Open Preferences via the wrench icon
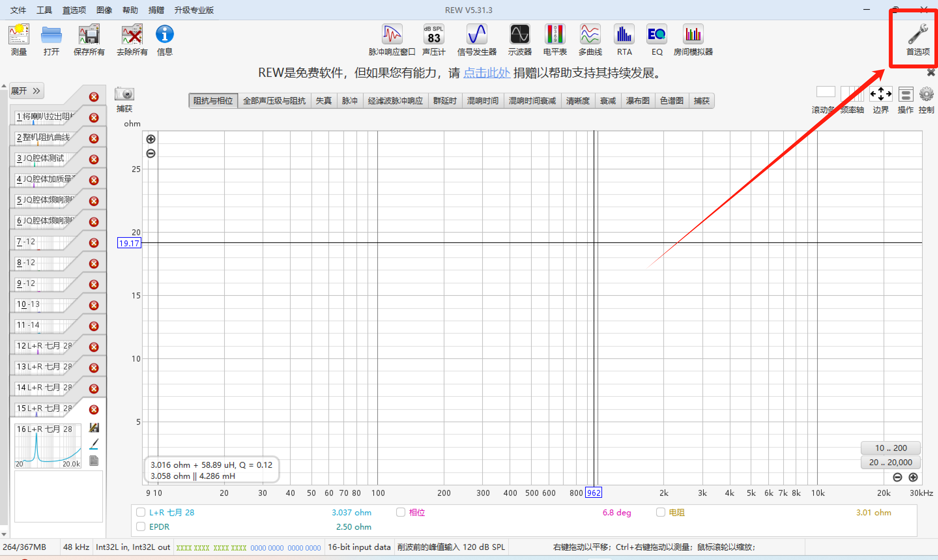The image size is (938, 560). (917, 40)
